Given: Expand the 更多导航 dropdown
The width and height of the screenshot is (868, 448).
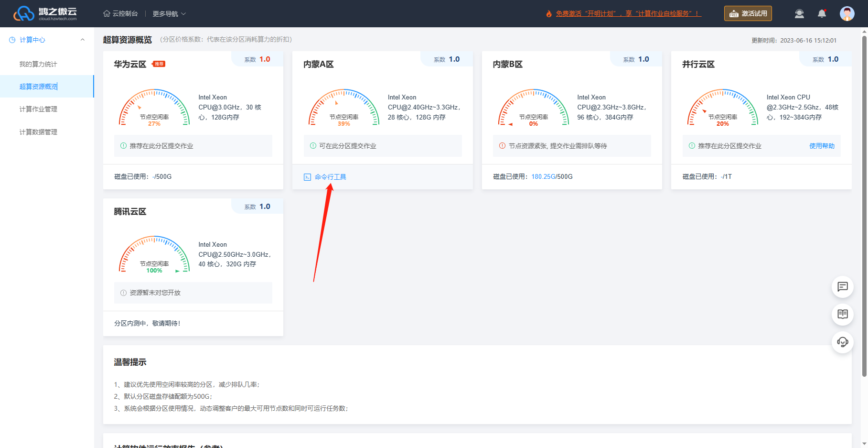Looking at the screenshot, I should tap(169, 14).
